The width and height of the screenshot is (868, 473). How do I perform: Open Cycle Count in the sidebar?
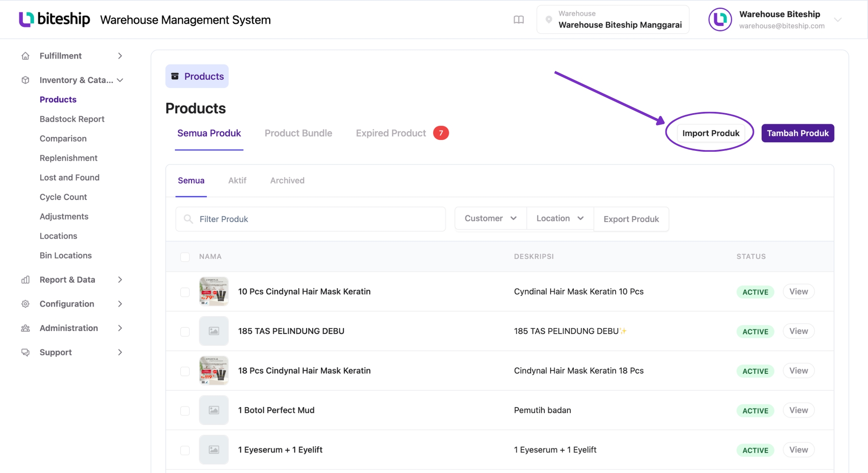tap(63, 197)
